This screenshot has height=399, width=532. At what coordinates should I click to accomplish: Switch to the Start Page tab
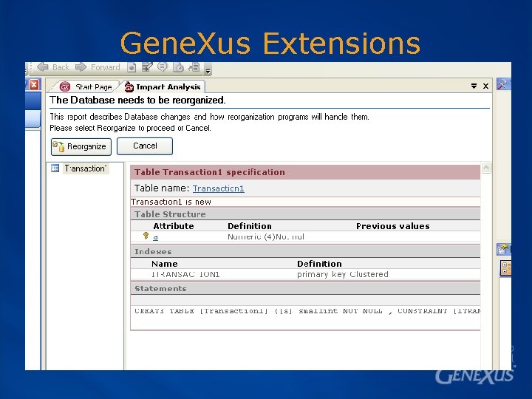pyautogui.click(x=86, y=87)
